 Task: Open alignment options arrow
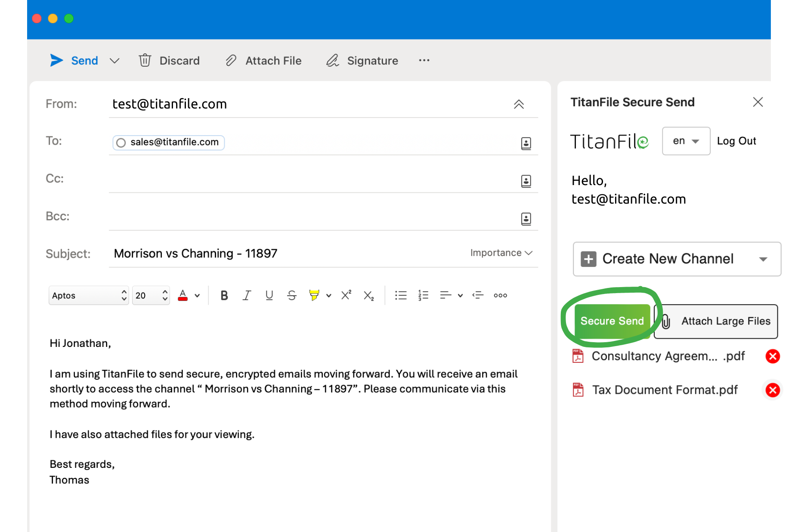click(x=460, y=296)
